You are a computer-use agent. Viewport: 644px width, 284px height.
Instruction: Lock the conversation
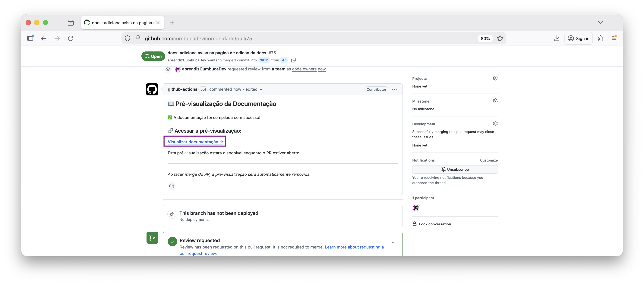pyautogui.click(x=432, y=224)
